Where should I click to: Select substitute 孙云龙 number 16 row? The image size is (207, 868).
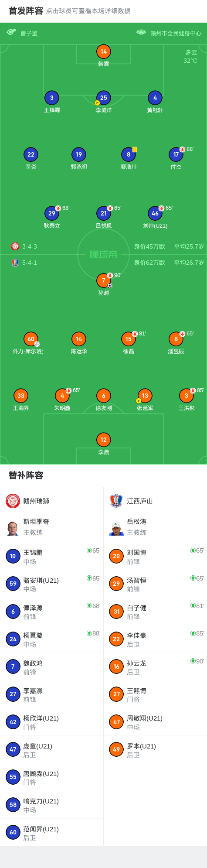click(x=155, y=666)
